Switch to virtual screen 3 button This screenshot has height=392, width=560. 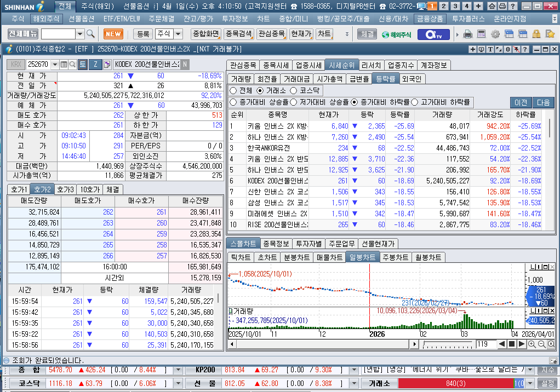tap(455, 6)
